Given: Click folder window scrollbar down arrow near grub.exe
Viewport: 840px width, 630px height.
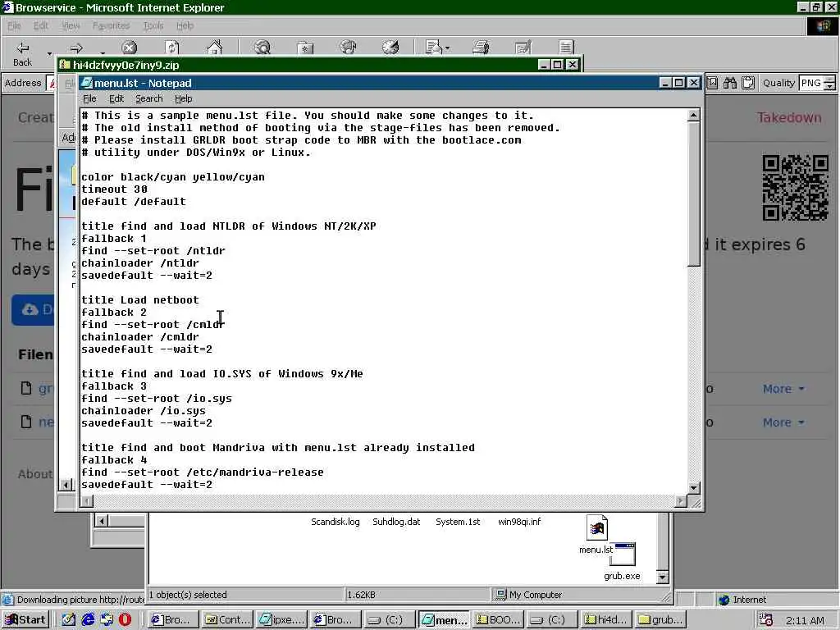Looking at the screenshot, I should (663, 577).
